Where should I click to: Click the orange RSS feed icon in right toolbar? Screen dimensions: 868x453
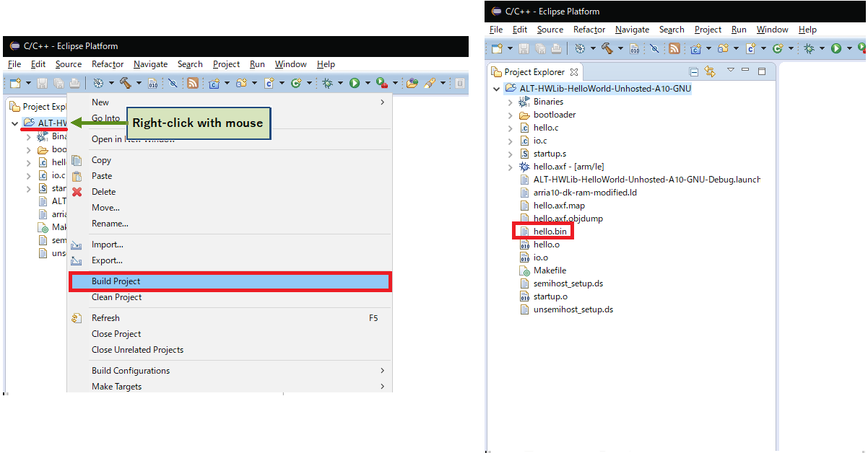click(674, 48)
